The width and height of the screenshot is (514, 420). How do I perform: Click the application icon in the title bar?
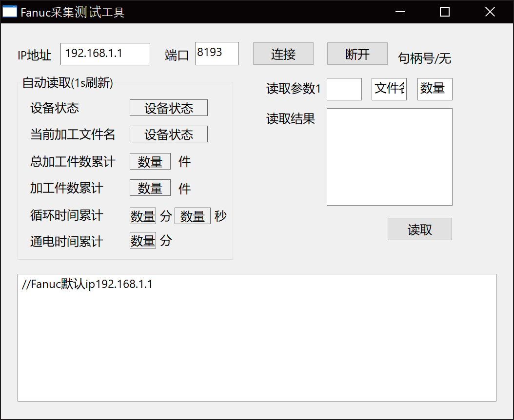9,12
